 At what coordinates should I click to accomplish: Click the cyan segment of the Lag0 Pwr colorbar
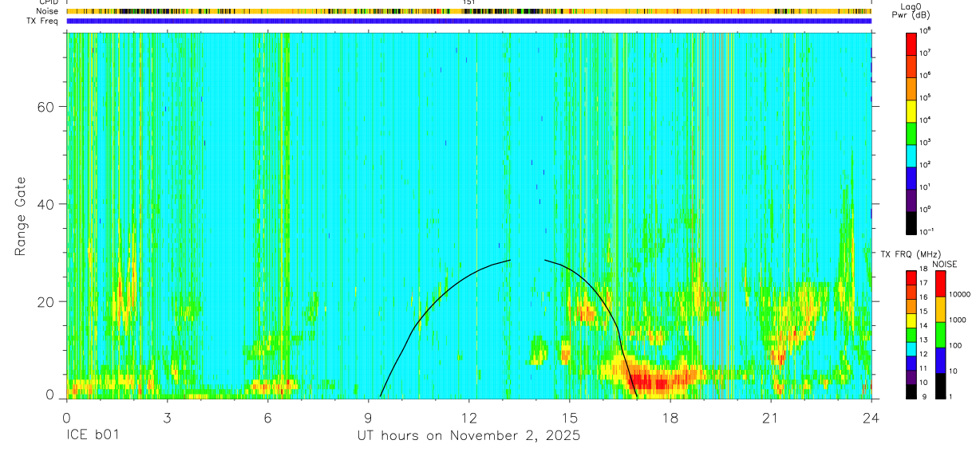(x=911, y=155)
